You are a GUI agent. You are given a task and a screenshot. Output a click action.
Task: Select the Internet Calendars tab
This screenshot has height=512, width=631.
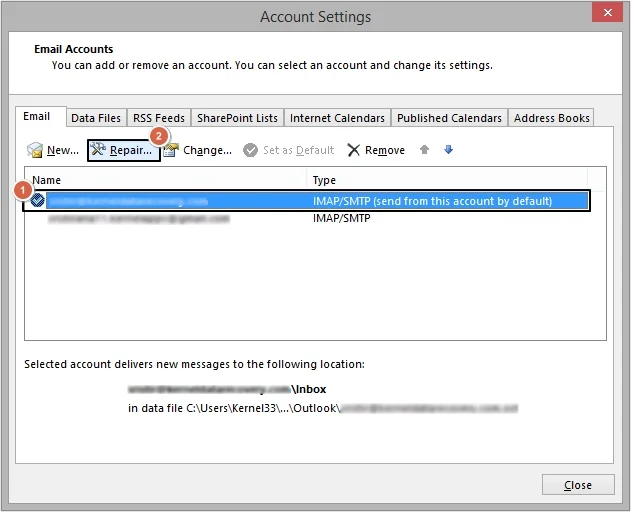(x=337, y=118)
